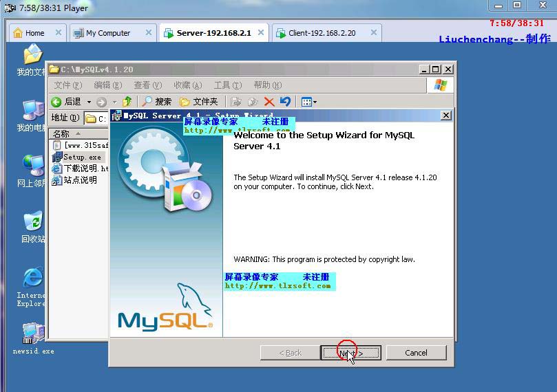
Task: Click the 我的文档 desktop icon
Action: 32,60
